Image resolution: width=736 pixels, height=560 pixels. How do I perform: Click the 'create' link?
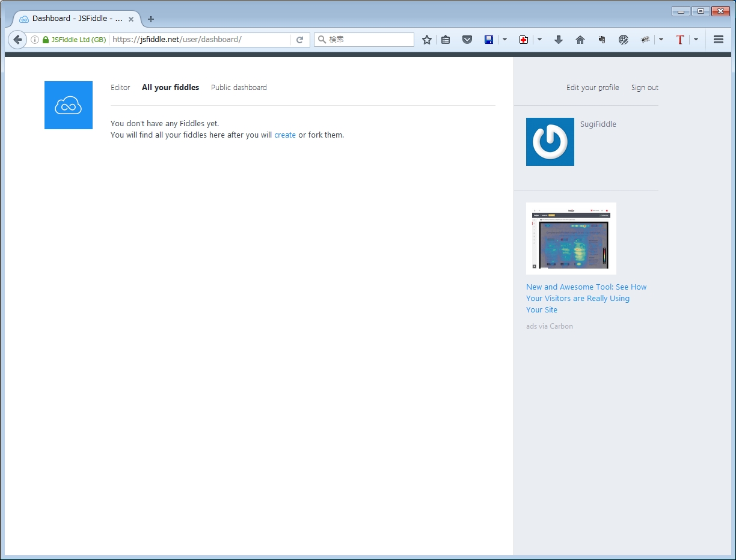point(285,135)
